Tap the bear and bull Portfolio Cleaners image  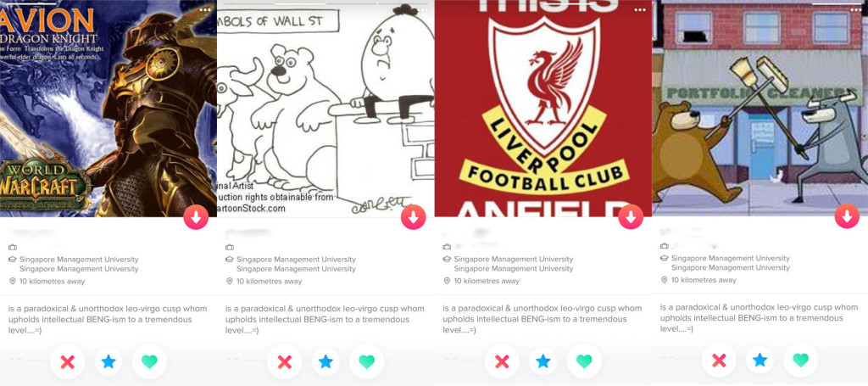click(x=760, y=108)
